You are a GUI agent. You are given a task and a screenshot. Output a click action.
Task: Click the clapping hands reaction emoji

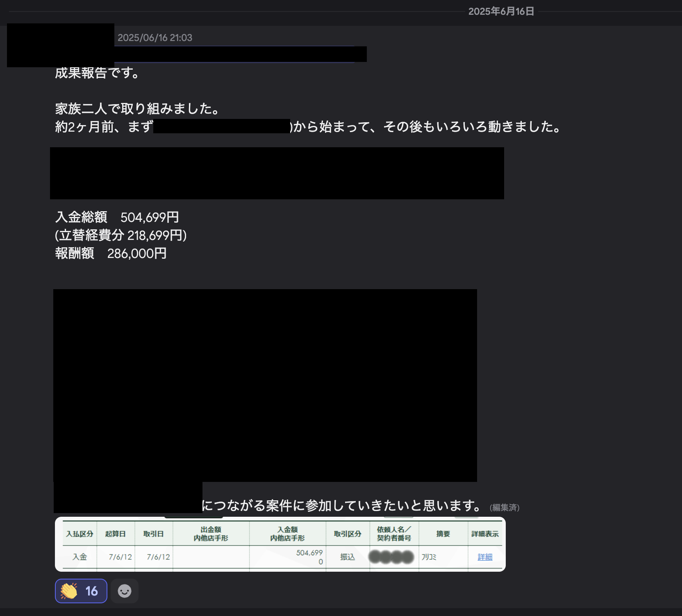pyautogui.click(x=69, y=591)
